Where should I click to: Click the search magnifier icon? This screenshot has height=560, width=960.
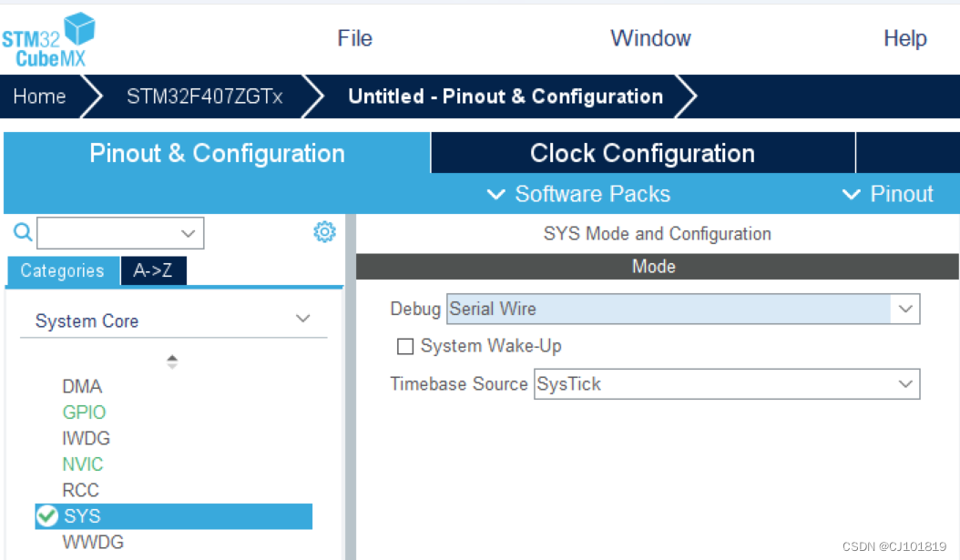tap(23, 232)
